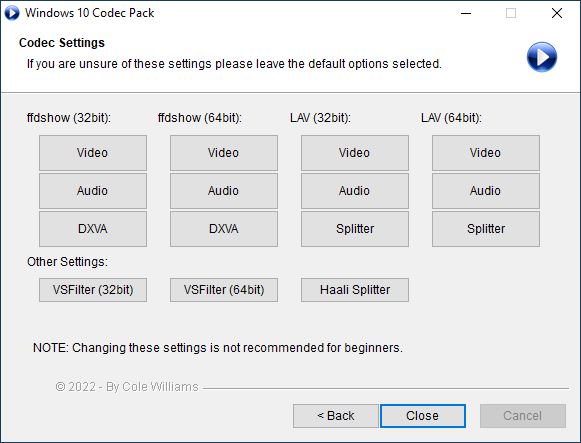This screenshot has width=581, height=443.
Task: Open ffdshow 32bit DXVA settings
Action: pyautogui.click(x=93, y=229)
